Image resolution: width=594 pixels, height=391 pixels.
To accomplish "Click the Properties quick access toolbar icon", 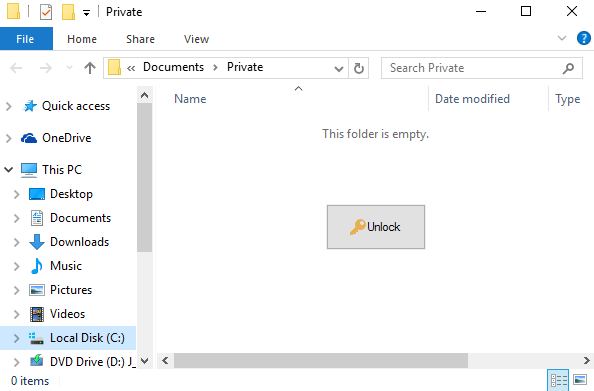I will [x=46, y=12].
